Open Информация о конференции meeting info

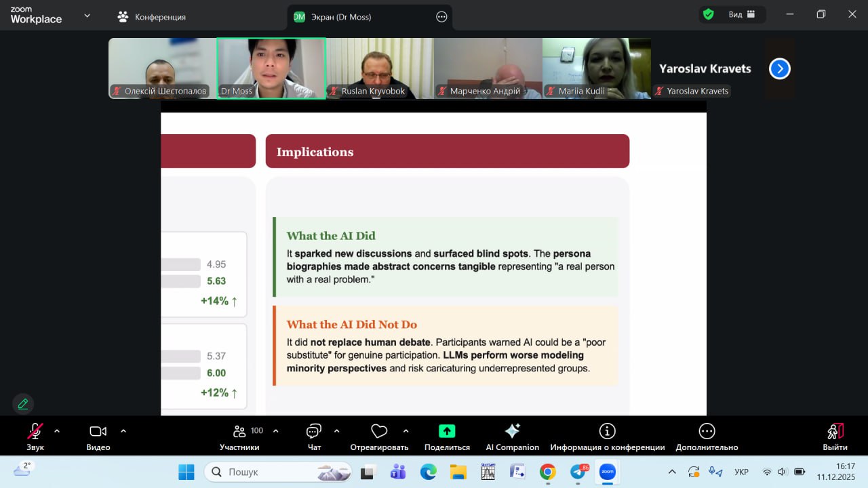coord(608,436)
